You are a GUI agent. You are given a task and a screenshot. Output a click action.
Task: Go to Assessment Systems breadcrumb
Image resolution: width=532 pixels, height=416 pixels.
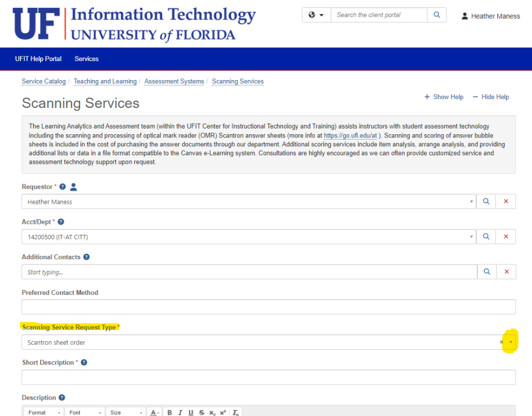click(174, 82)
